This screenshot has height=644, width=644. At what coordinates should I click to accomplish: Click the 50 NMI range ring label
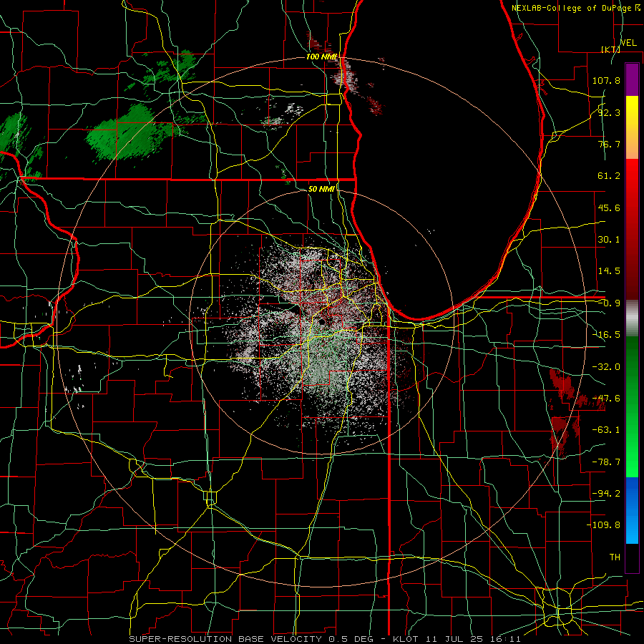pos(321,189)
